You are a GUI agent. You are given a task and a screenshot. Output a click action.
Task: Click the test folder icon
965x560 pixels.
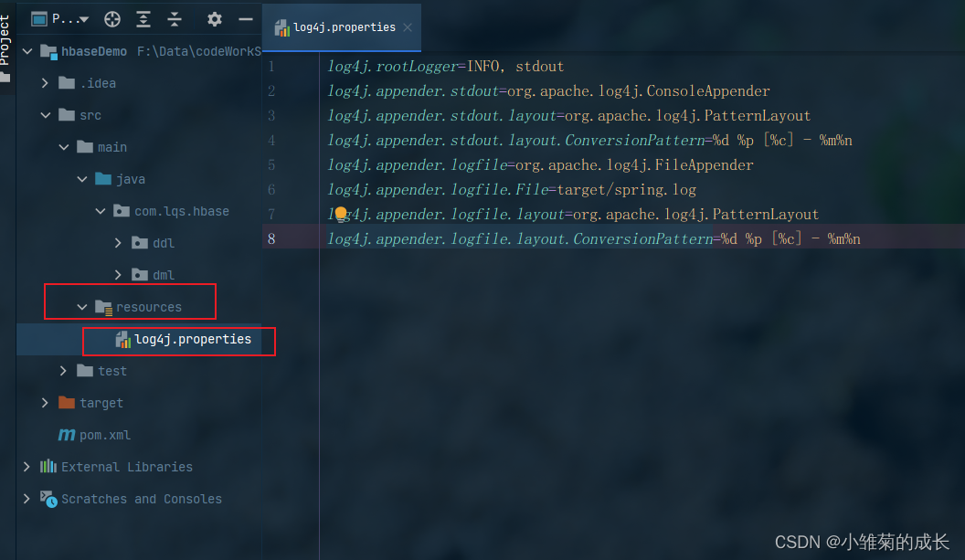[85, 371]
